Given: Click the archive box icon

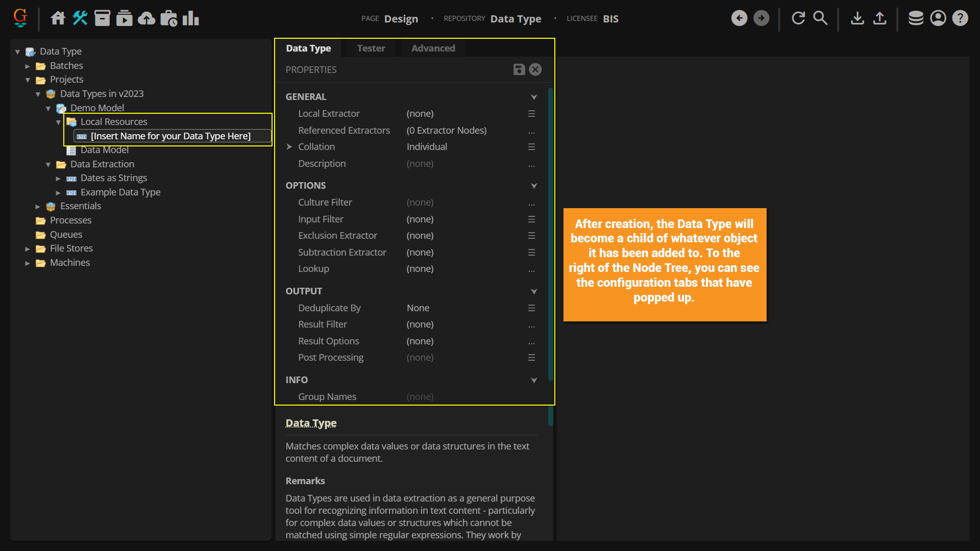Looking at the screenshot, I should (x=102, y=18).
